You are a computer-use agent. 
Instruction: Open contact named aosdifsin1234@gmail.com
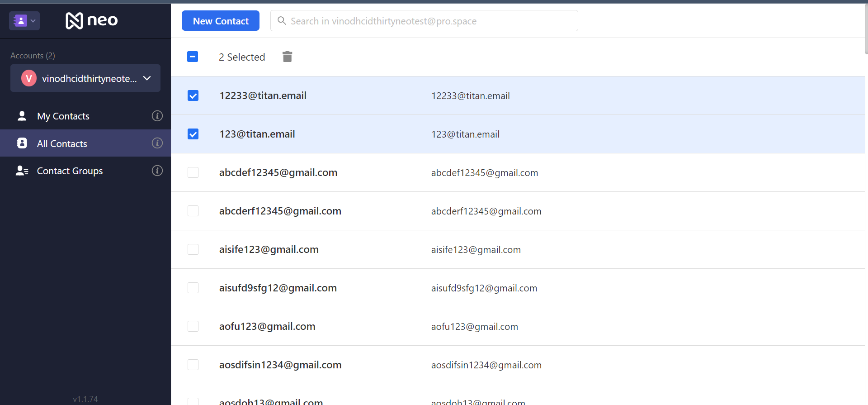280,365
